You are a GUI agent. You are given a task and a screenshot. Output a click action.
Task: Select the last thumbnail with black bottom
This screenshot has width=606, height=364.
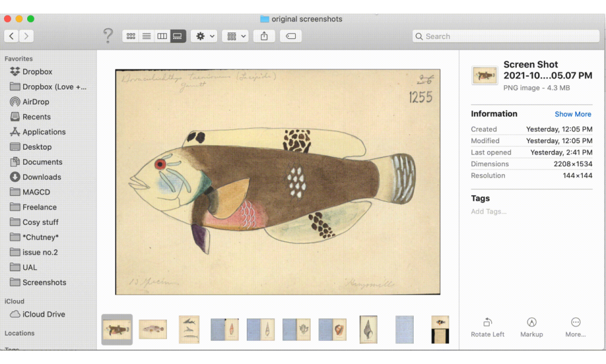point(440,330)
